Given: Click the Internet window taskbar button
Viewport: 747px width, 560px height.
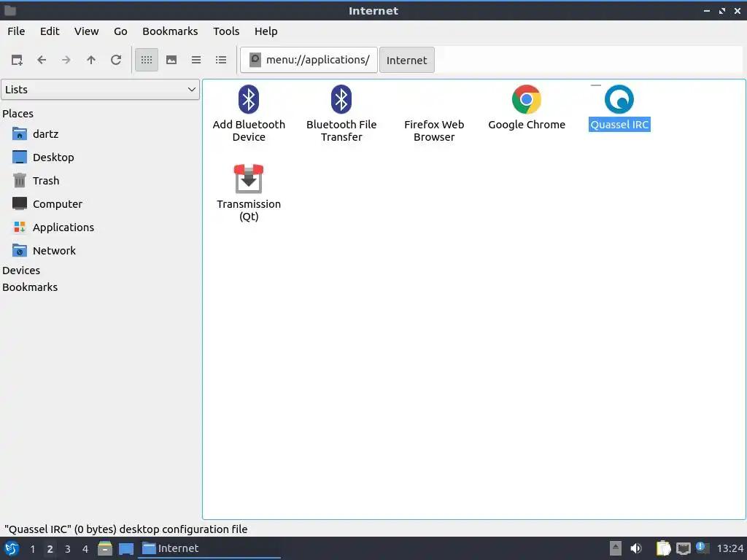Looking at the screenshot, I should coord(209,548).
